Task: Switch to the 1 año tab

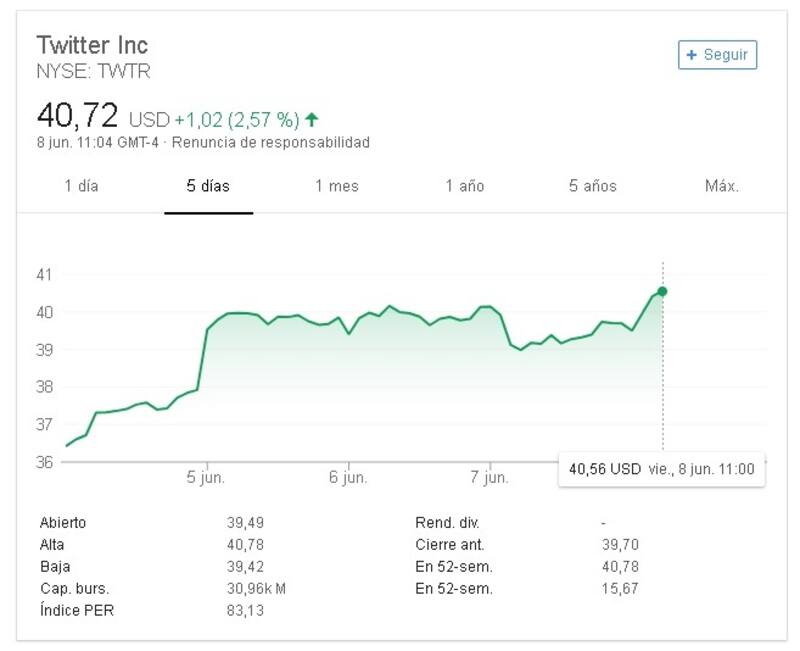Action: (x=465, y=186)
